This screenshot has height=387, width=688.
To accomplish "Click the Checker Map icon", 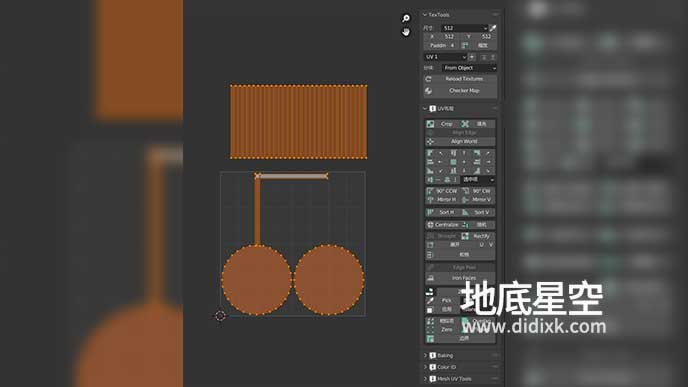I will 429,91.
